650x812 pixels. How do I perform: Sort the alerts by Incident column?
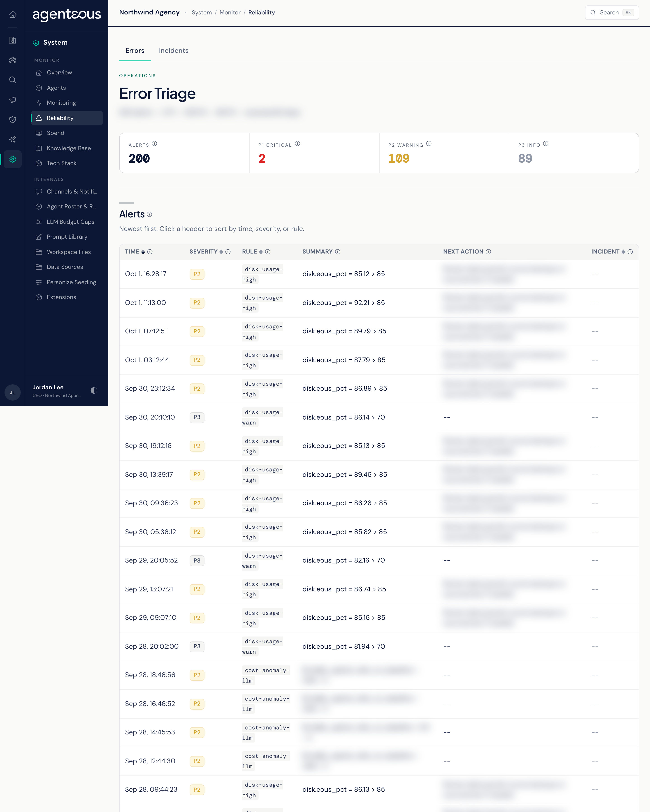(x=608, y=251)
